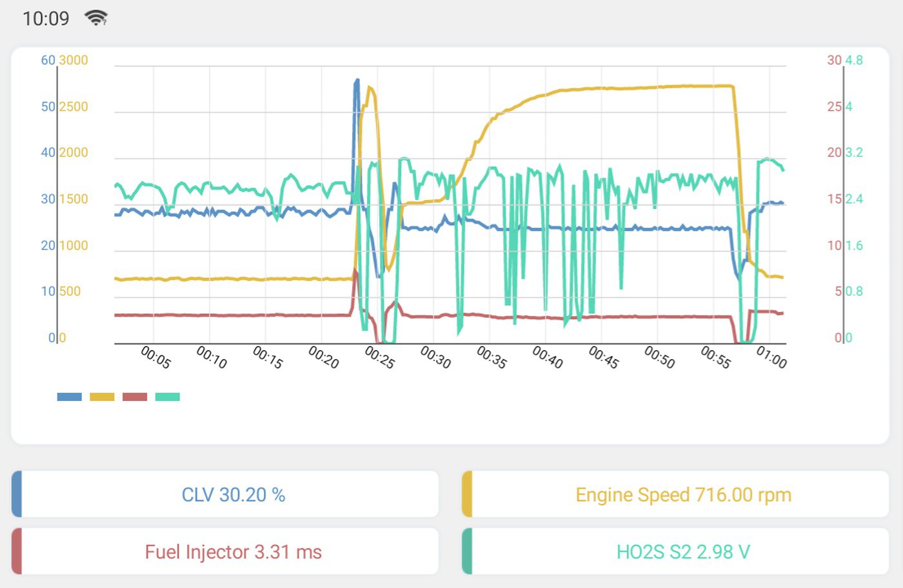Click the blue color bar on CLV card
The width and height of the screenshot is (903, 588).
click(x=17, y=495)
